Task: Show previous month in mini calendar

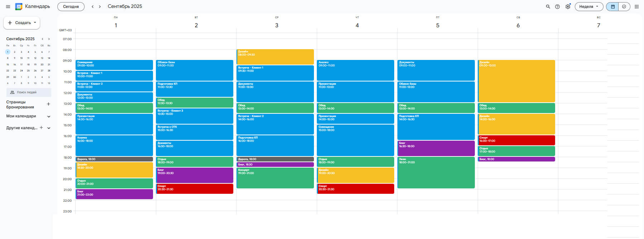Action: [42, 39]
